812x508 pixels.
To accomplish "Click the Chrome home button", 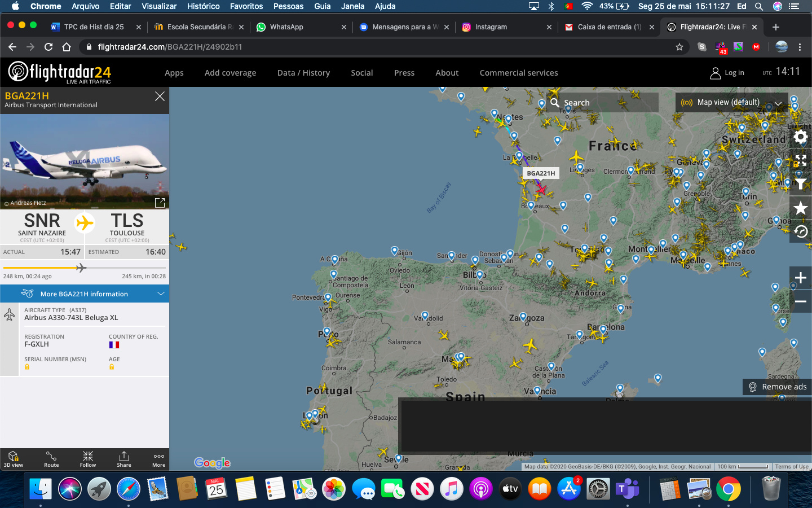I will (x=67, y=47).
